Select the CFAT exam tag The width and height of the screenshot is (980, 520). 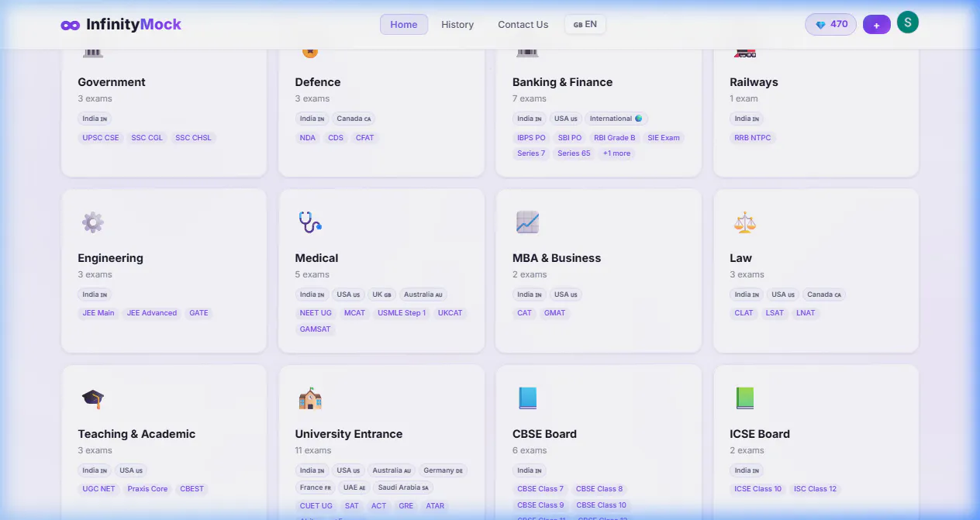tap(365, 138)
